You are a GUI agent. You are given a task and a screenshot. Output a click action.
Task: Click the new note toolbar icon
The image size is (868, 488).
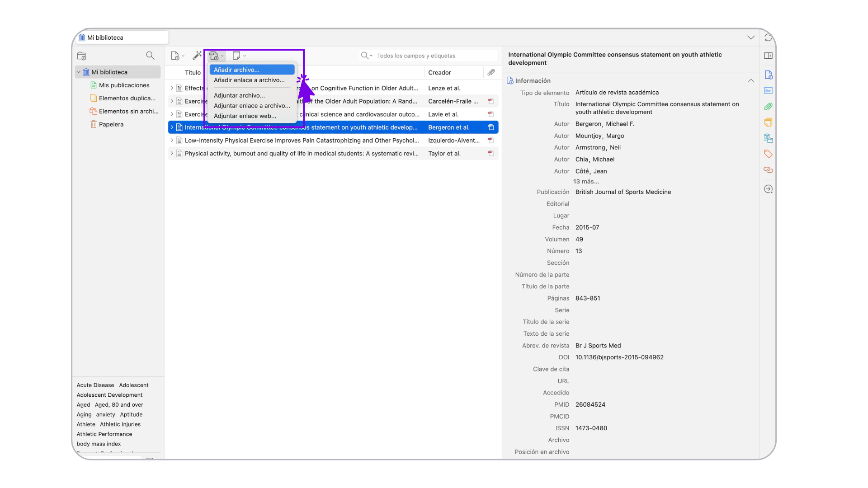(236, 56)
